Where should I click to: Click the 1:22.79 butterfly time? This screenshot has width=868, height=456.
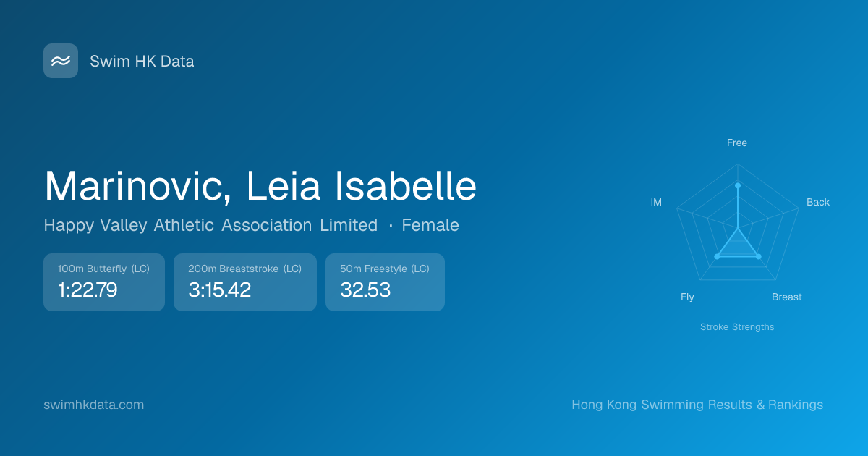[88, 290]
